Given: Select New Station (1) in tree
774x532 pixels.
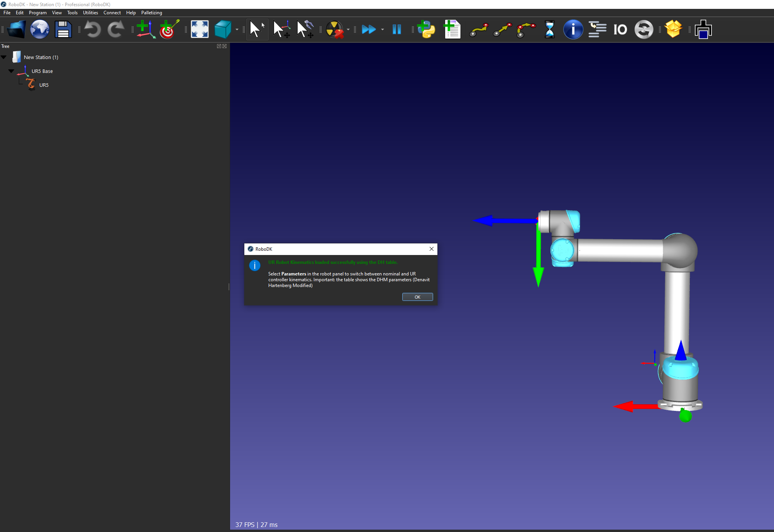Looking at the screenshot, I should click(x=41, y=57).
